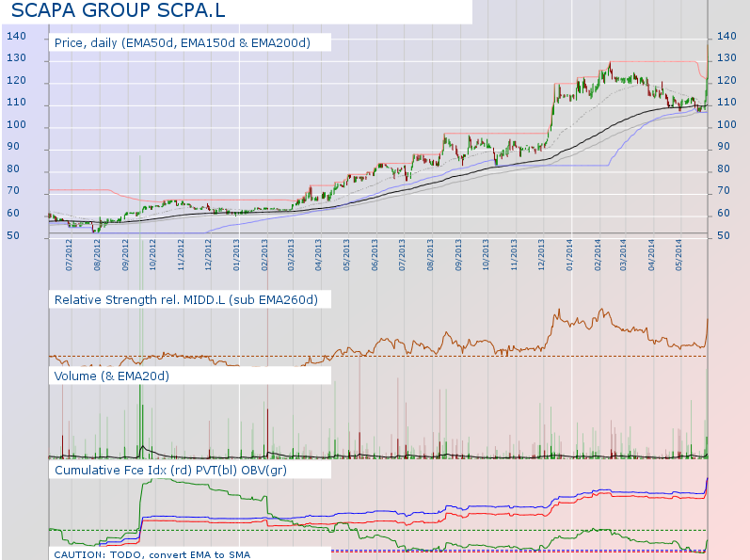Click the left axis 80 price label
750x560 pixels.
[x=13, y=168]
